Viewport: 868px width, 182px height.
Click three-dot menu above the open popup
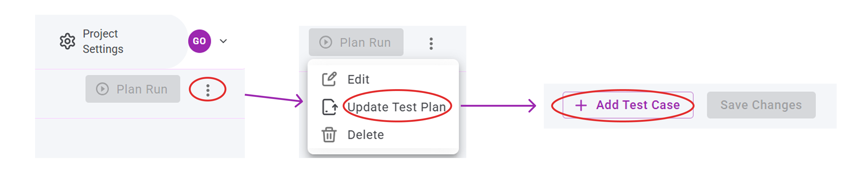(431, 43)
